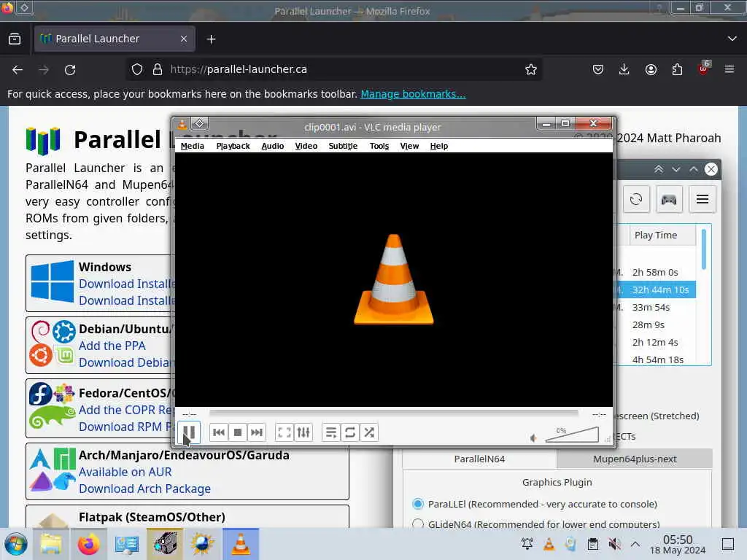Open Firefox hamburger application menu

(729, 69)
